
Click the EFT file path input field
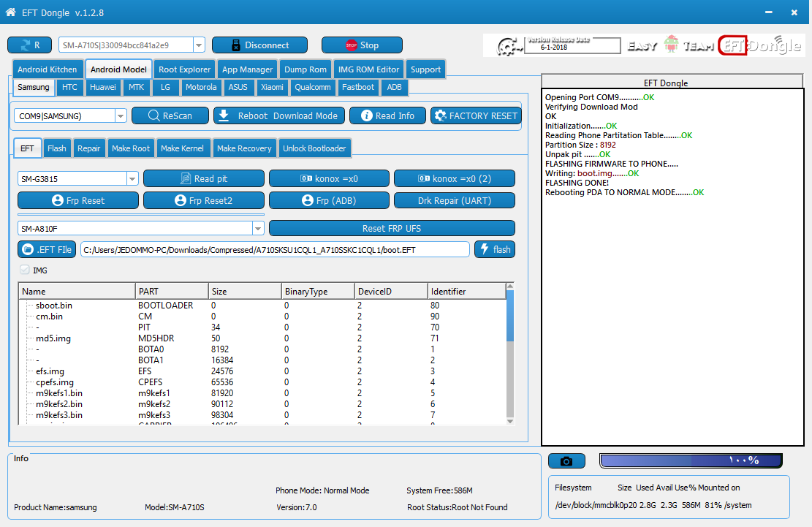(275, 249)
